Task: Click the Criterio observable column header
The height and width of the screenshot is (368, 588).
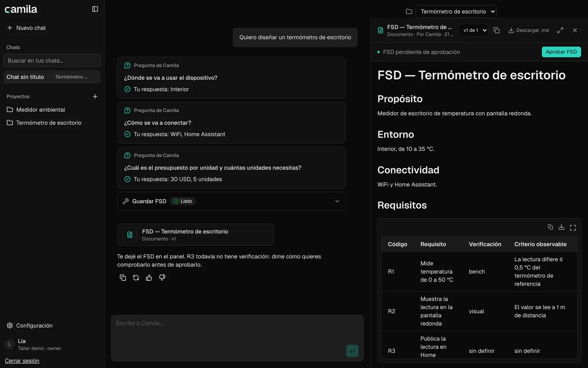Action: 540,244
